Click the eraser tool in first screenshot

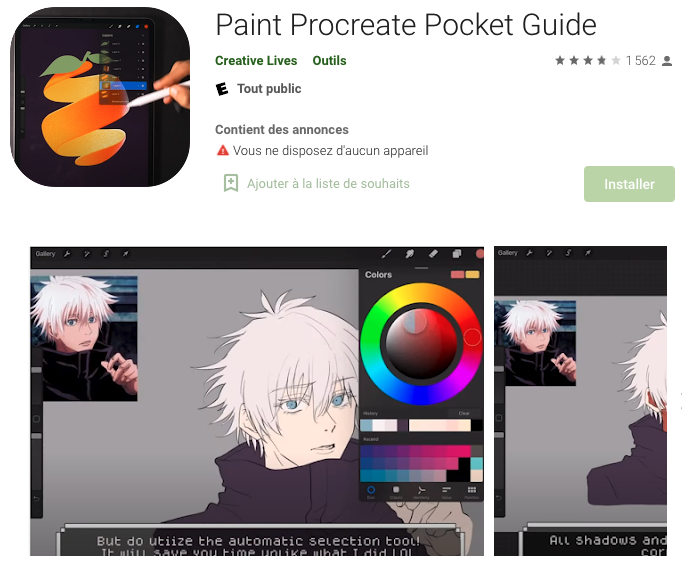[x=433, y=254]
